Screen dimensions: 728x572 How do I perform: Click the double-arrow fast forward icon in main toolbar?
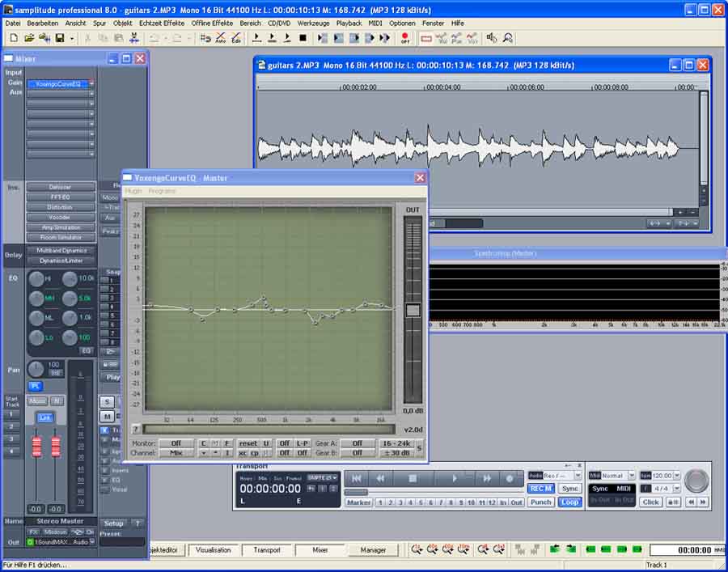384,38
